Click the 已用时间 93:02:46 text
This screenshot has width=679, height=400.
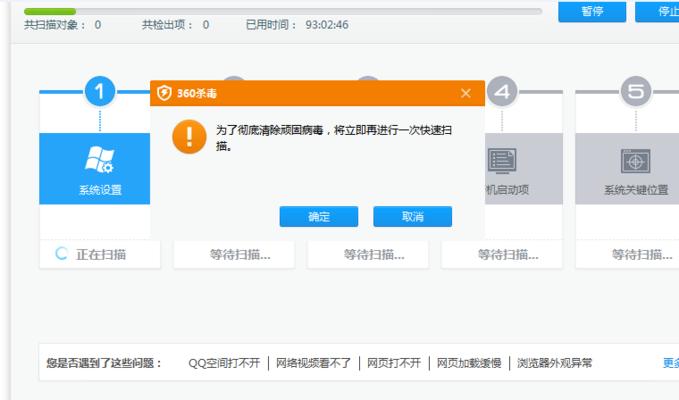297,25
